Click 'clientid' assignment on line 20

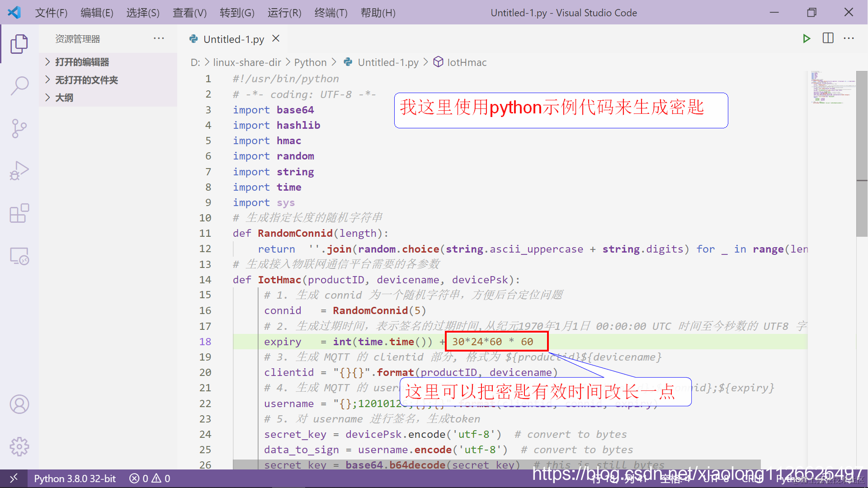[x=410, y=372]
